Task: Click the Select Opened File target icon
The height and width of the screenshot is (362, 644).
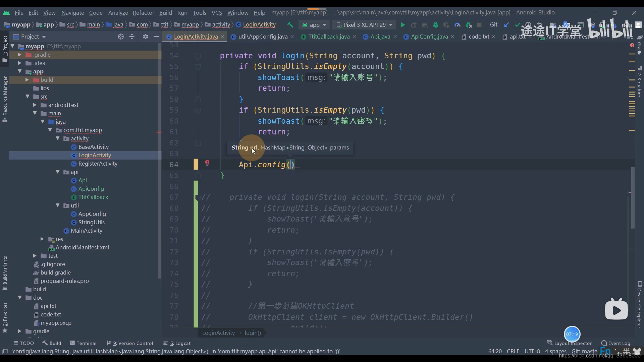Action: 121,37
